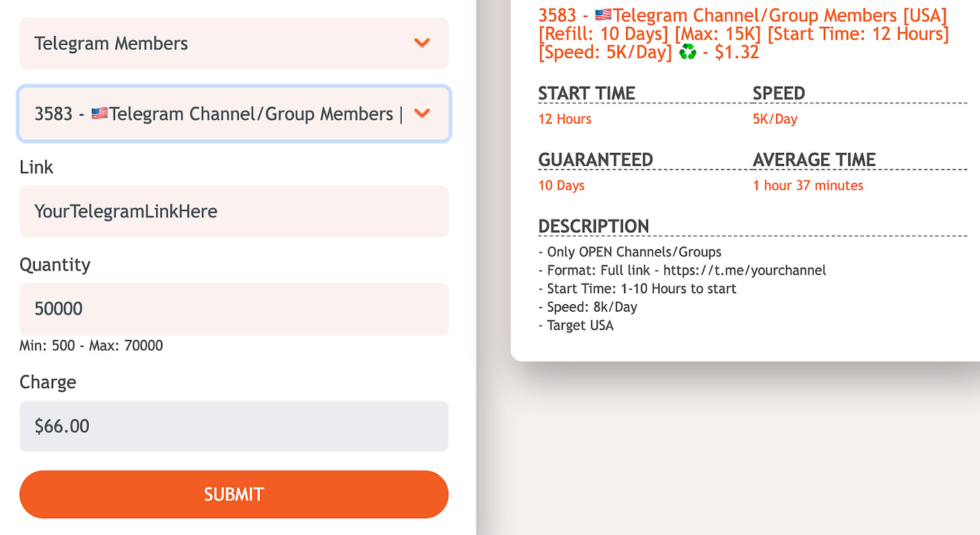Expand the 3583 Telegram Channel/Group Members service dropdown
980x535 pixels.
(x=234, y=114)
